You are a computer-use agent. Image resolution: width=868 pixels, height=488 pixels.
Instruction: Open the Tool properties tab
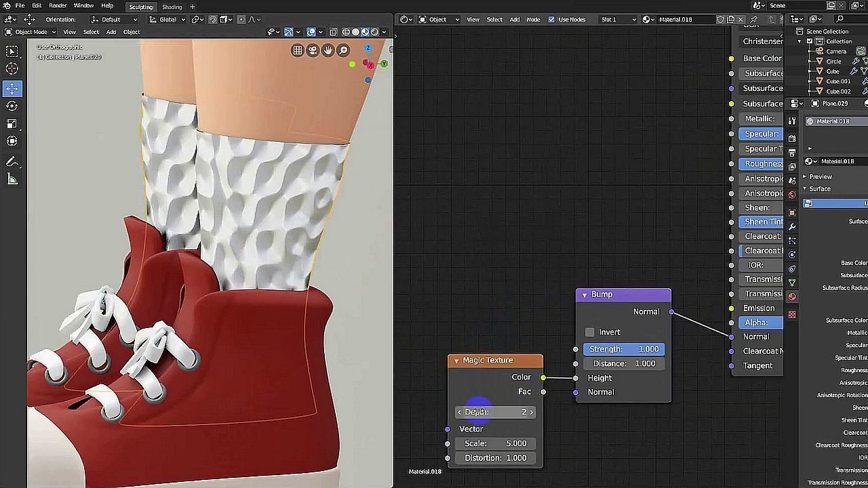point(792,121)
